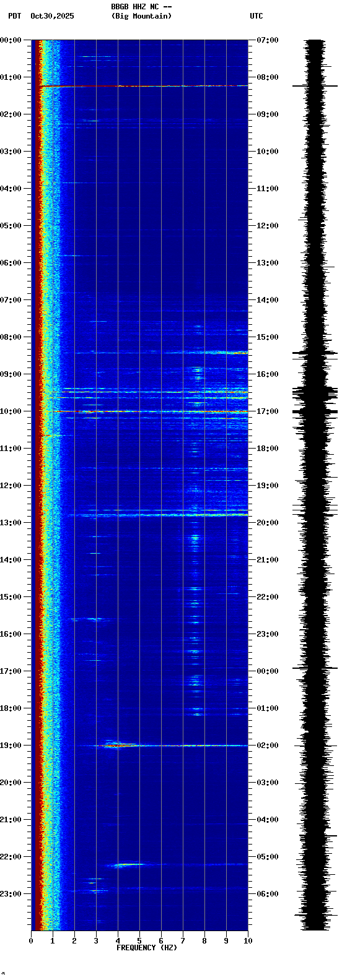Click the seismogram trace spike near 08:15 UTC
Screen dimensions: 342x980
(315, 86)
